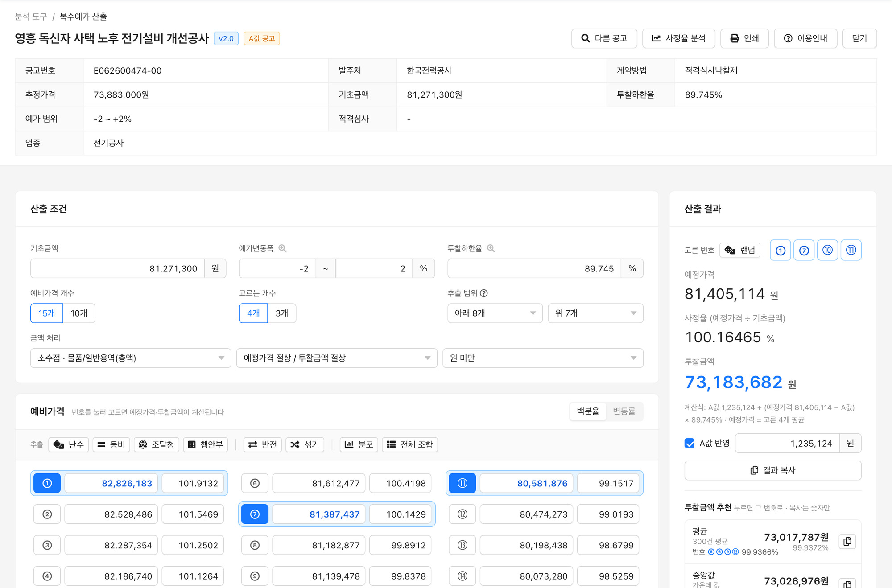Deselect preliminary price number 11

coord(463,483)
